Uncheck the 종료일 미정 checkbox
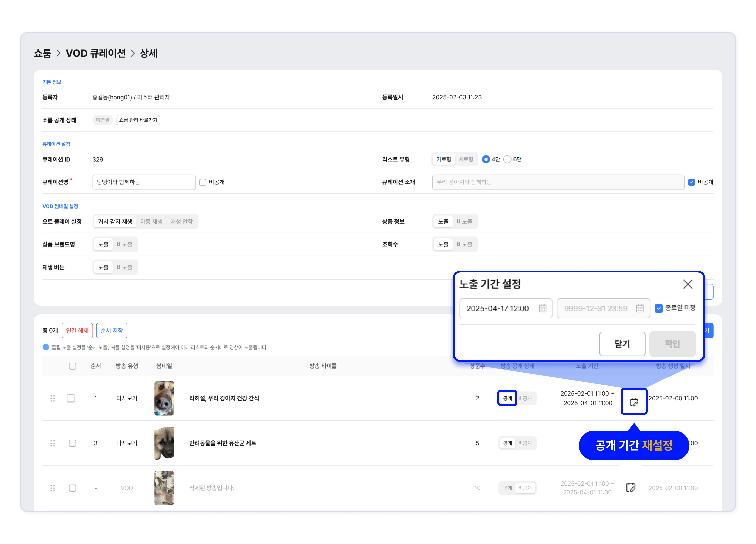 point(658,308)
